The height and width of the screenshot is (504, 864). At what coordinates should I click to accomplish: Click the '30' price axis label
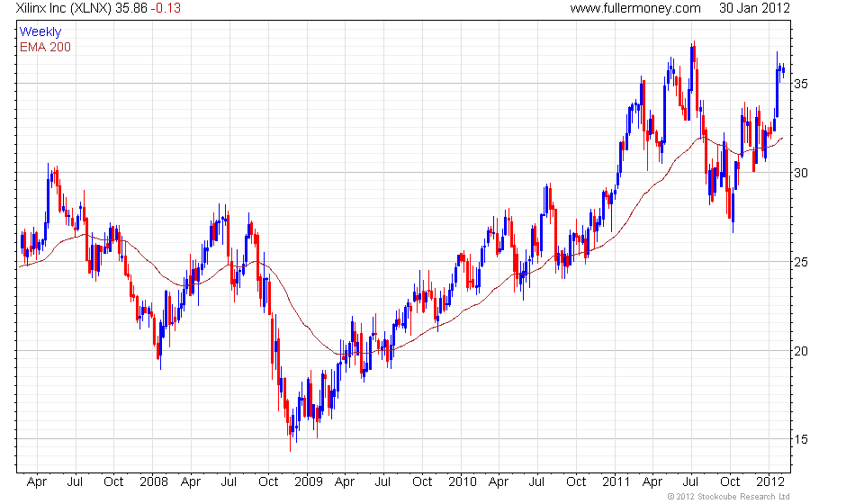[801, 173]
